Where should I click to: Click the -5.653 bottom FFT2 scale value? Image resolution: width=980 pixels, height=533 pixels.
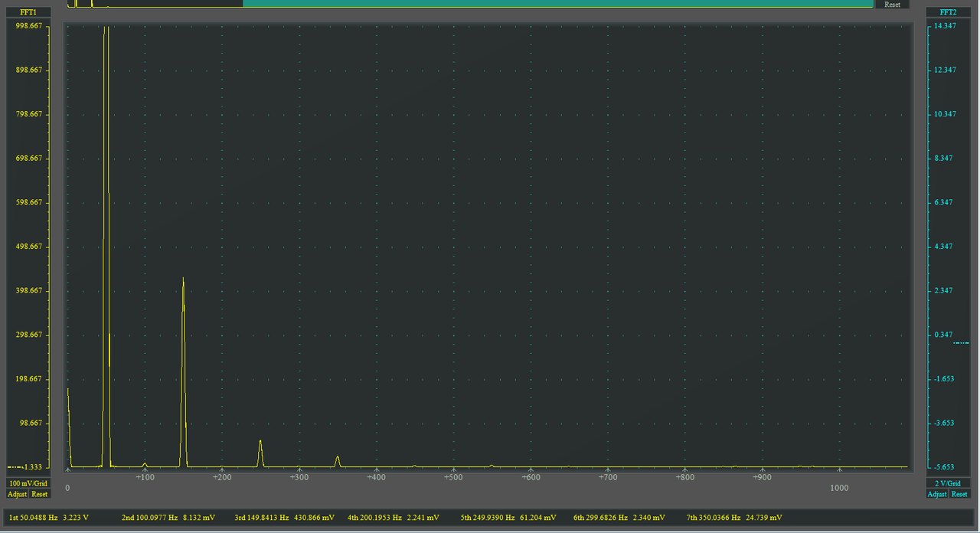coord(946,466)
